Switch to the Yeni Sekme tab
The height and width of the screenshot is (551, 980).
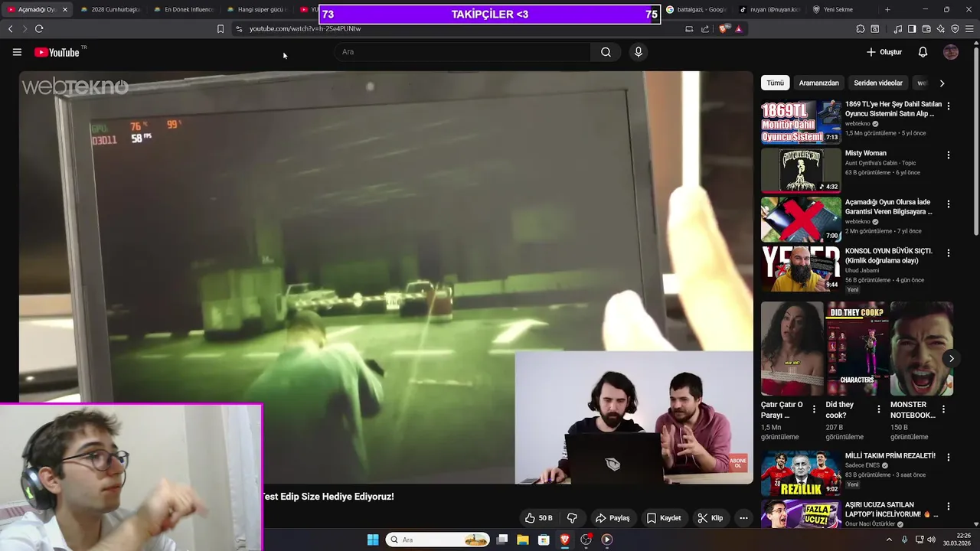841,9
